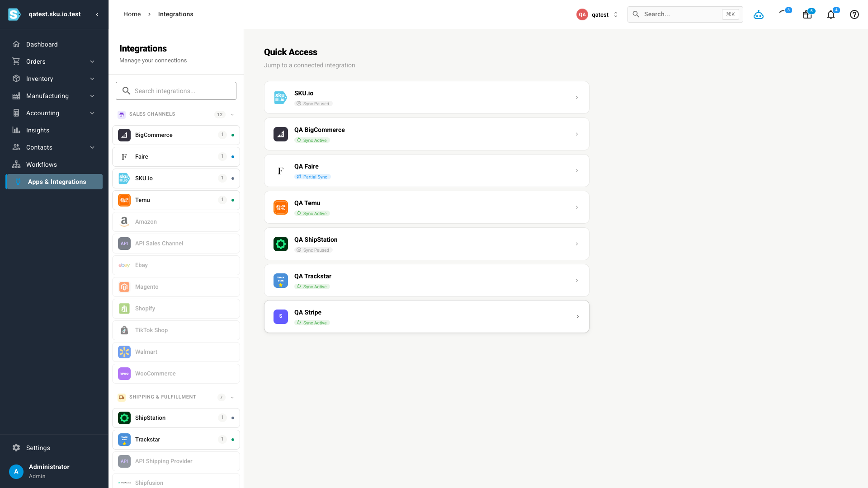Viewport: 868px width, 488px height.
Task: Focus the global Search box
Action: point(685,14)
